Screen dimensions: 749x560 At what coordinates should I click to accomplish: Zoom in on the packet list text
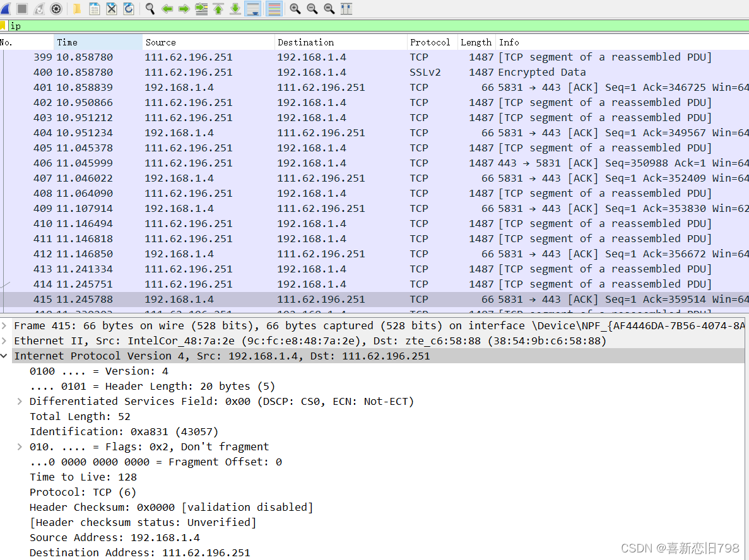(294, 9)
